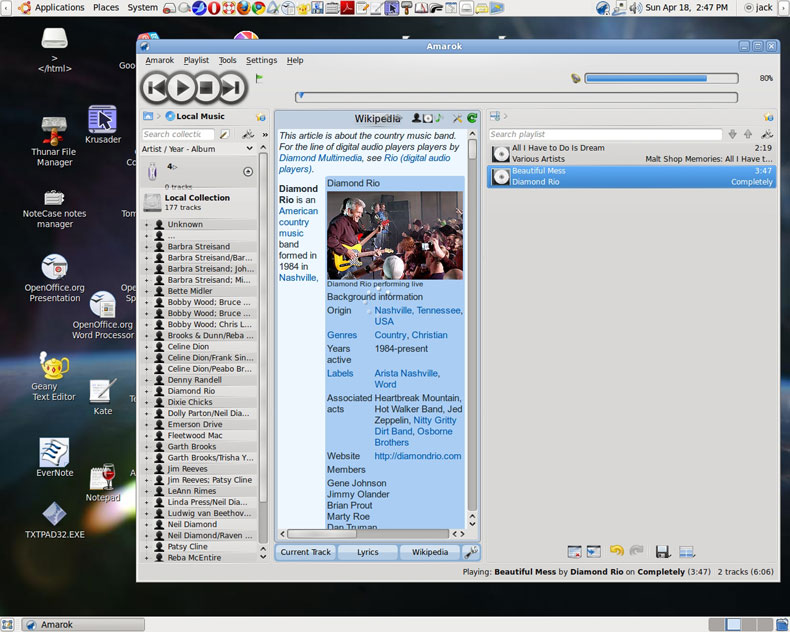Screen dimensions: 790x632
Task: Show artist page in Wikipedia applet
Action: point(416,118)
